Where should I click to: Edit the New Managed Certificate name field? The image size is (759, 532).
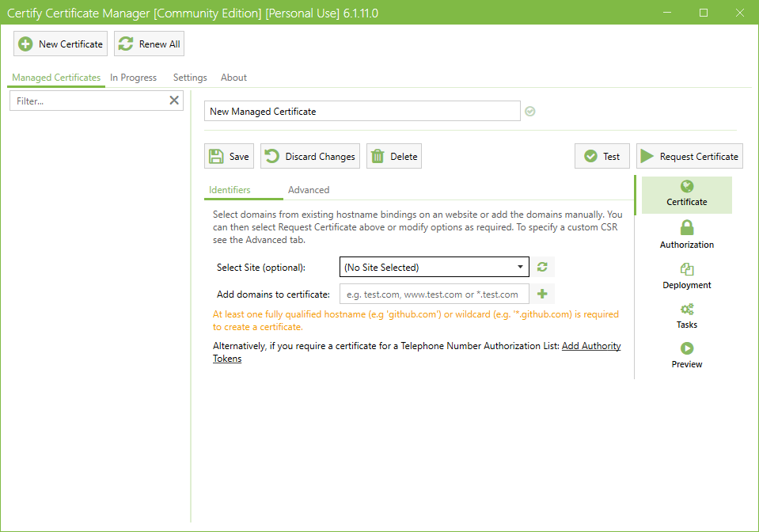tap(362, 111)
